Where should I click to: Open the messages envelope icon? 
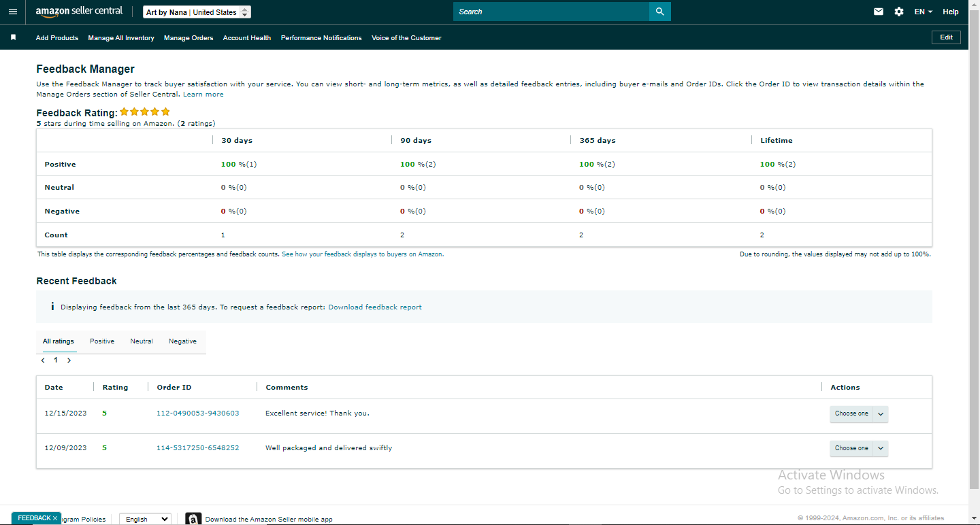pos(879,12)
